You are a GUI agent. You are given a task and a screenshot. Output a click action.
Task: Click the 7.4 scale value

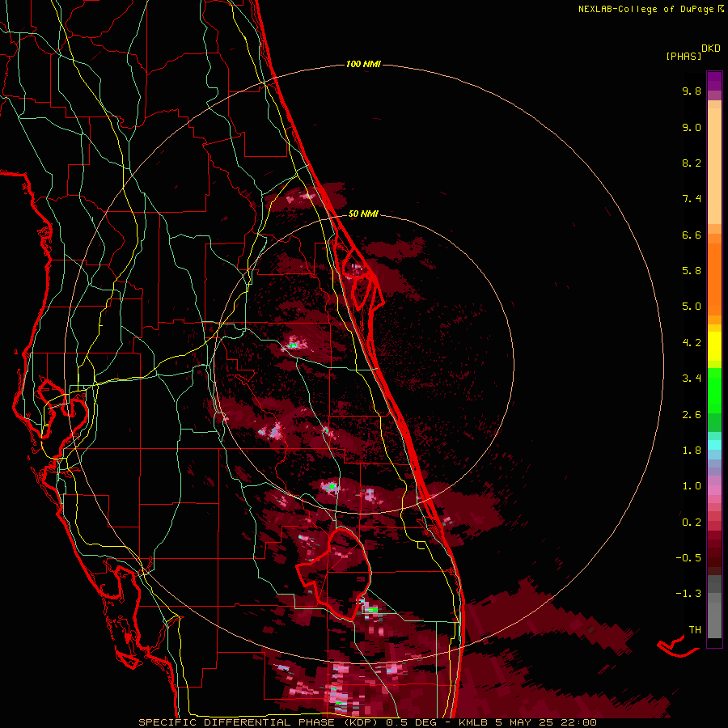[x=692, y=199]
